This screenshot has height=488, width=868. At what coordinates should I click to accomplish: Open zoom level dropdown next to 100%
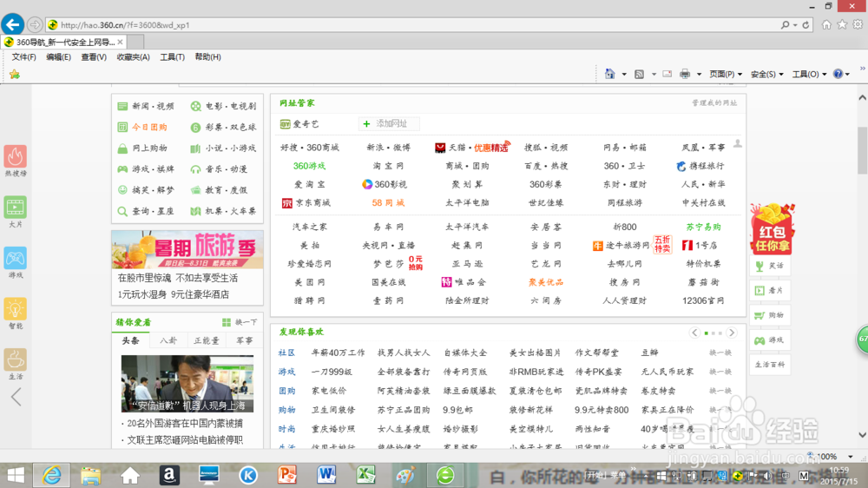tap(851, 457)
